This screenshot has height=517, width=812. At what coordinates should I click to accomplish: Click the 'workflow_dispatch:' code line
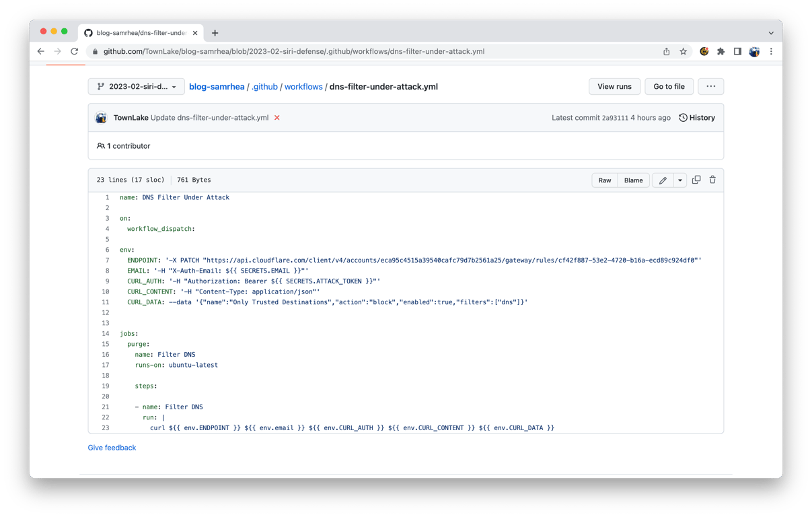pyautogui.click(x=161, y=229)
